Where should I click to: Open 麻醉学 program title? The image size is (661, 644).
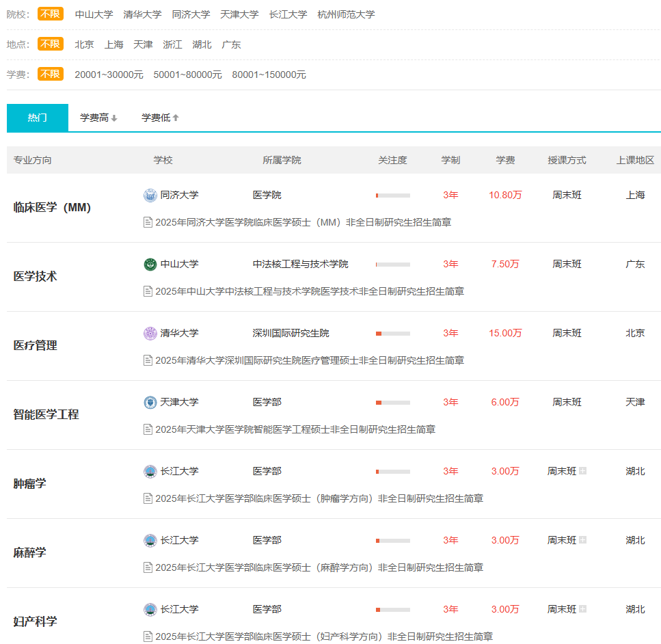point(29,552)
